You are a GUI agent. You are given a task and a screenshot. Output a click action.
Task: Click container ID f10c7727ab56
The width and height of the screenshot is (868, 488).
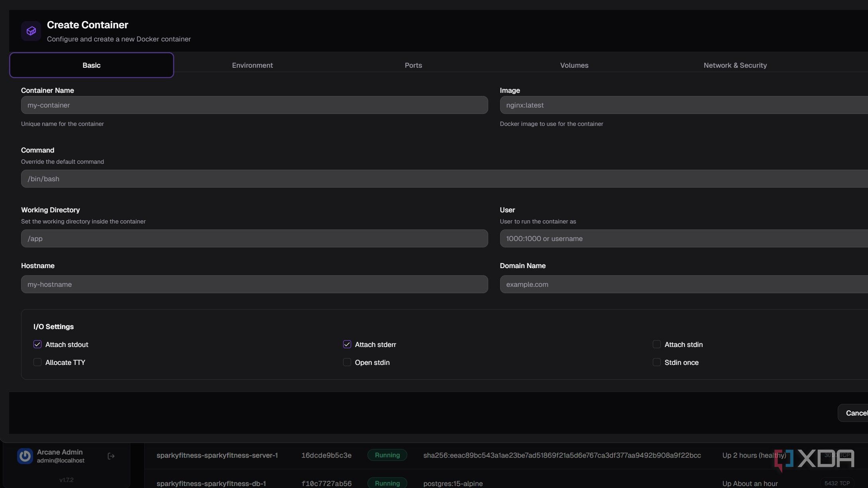326,483
